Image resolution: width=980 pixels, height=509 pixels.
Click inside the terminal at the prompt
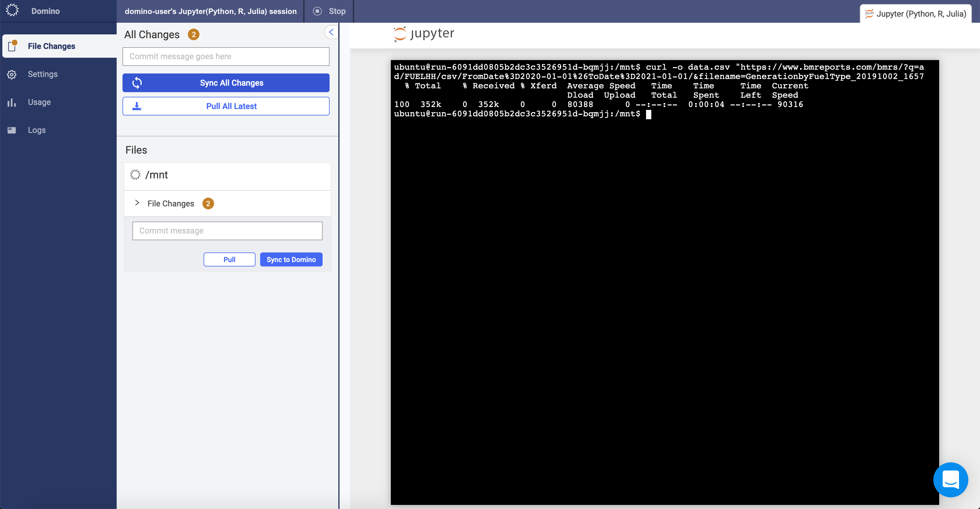click(649, 114)
